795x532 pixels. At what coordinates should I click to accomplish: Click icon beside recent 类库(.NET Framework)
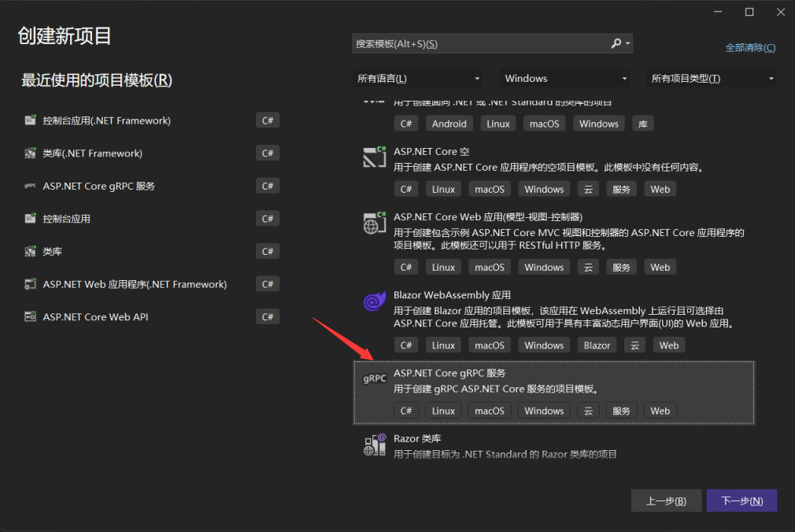31,153
